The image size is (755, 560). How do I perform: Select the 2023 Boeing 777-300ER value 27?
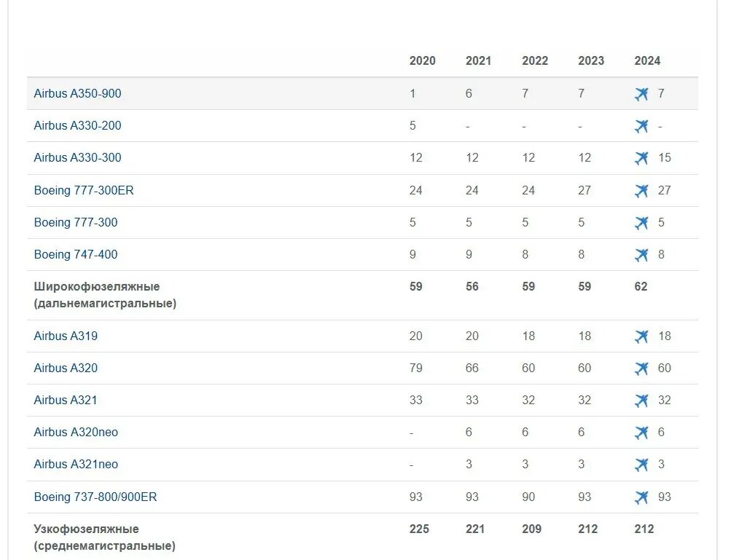584,191
